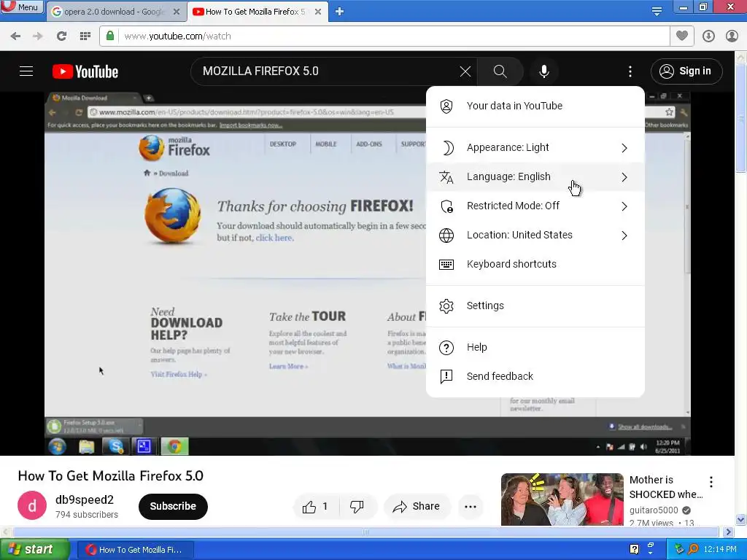This screenshot has width=747, height=560.
Task: Reload the page with the refresh icon
Action: point(61,36)
